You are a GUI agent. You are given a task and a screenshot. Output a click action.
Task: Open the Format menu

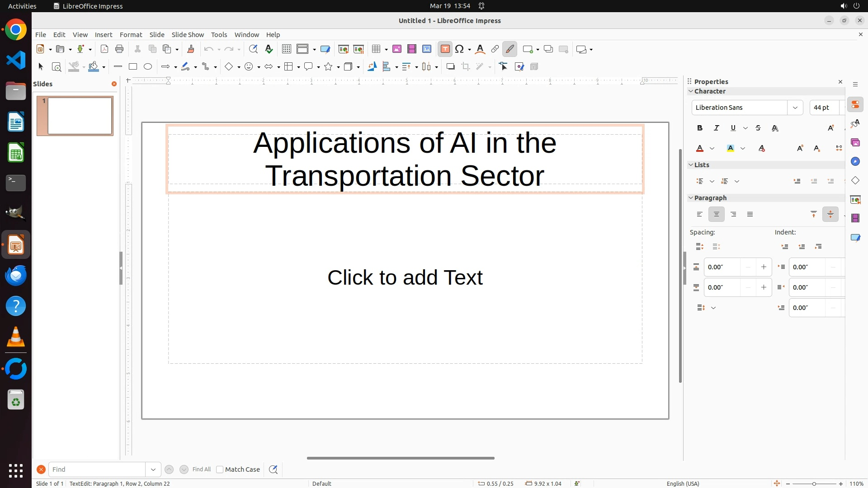coord(131,35)
